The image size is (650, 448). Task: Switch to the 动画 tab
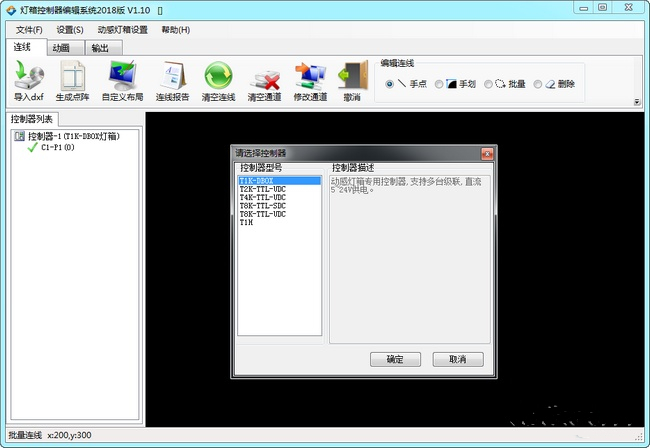tap(65, 48)
